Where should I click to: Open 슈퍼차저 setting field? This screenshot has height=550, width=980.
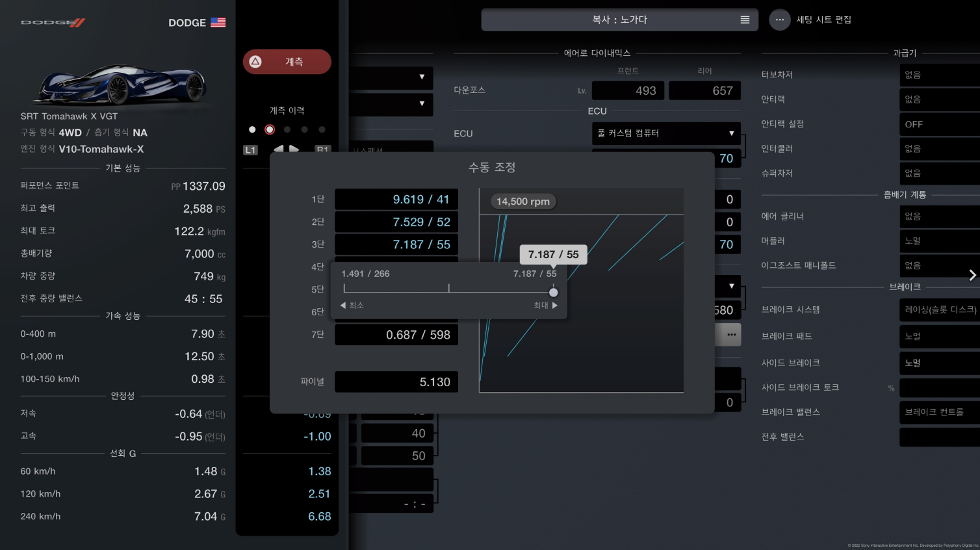point(940,174)
